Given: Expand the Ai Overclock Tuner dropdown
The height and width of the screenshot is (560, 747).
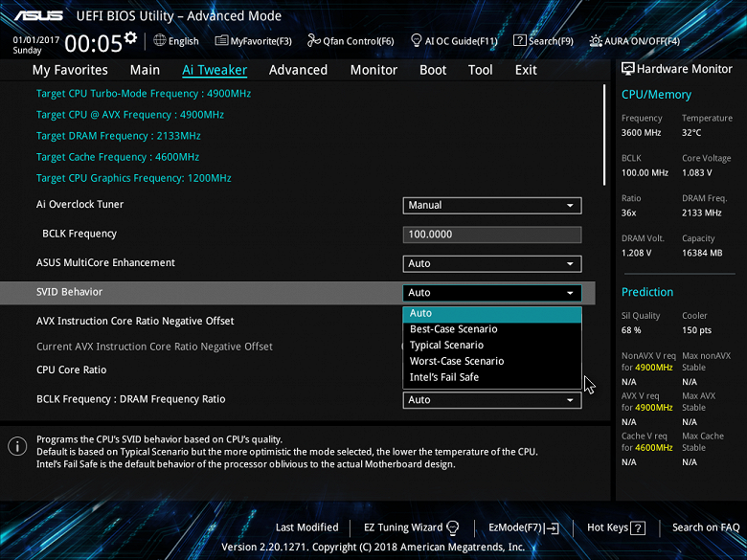Looking at the screenshot, I should click(x=492, y=205).
